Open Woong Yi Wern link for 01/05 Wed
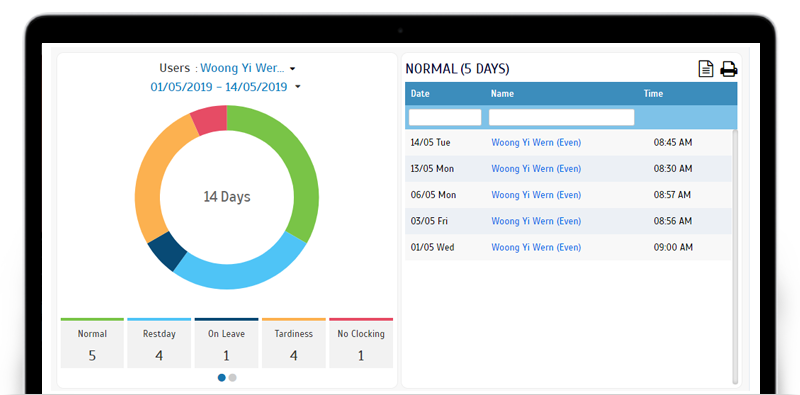Screen dimensions: 800x395 [536, 248]
